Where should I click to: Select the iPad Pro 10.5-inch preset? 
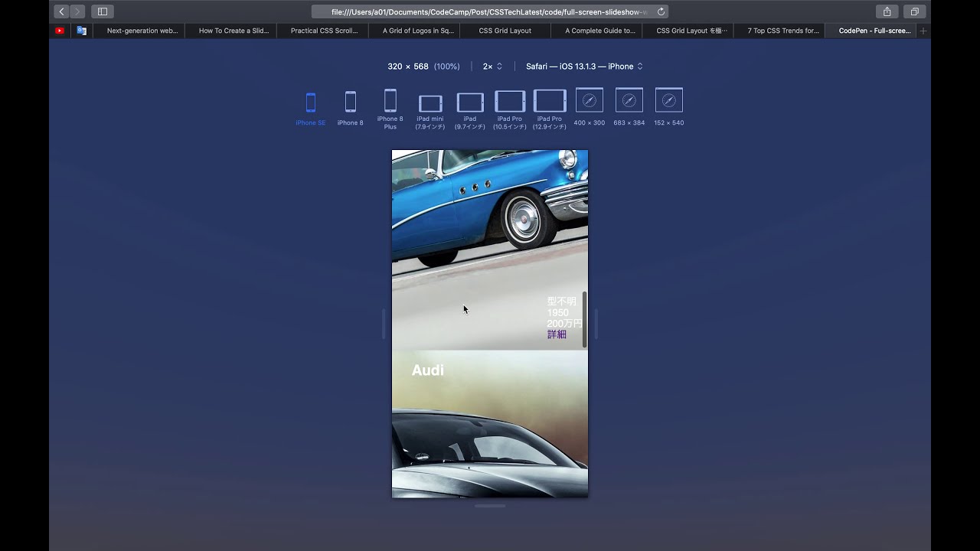(x=510, y=110)
